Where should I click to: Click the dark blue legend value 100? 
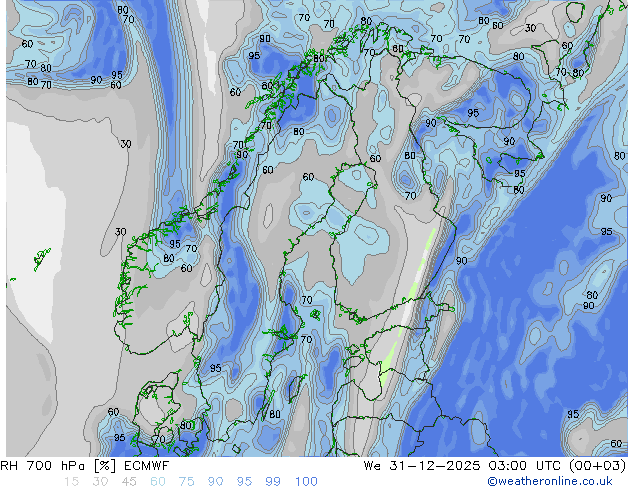tap(306, 482)
